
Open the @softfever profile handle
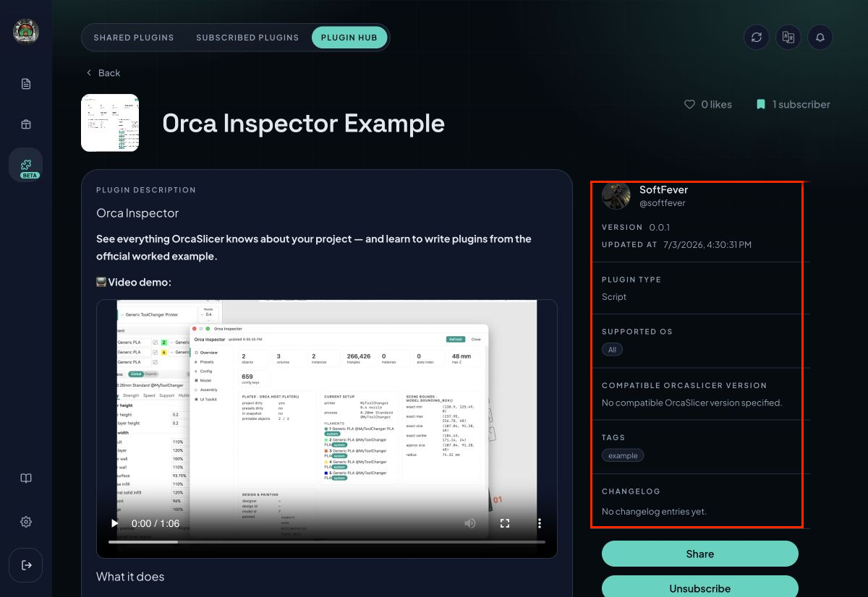click(663, 203)
